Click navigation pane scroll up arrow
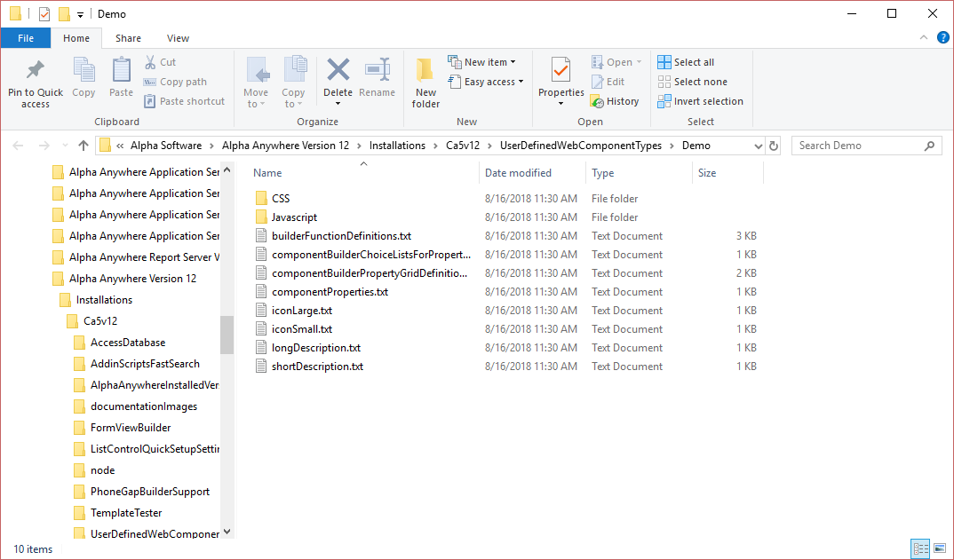 point(227,170)
